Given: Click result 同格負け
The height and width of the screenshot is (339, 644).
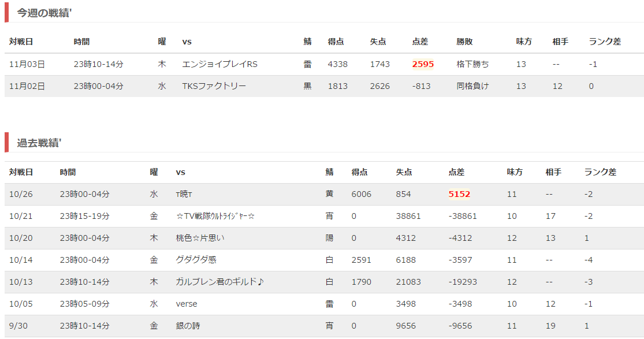Looking at the screenshot, I should click(472, 86).
